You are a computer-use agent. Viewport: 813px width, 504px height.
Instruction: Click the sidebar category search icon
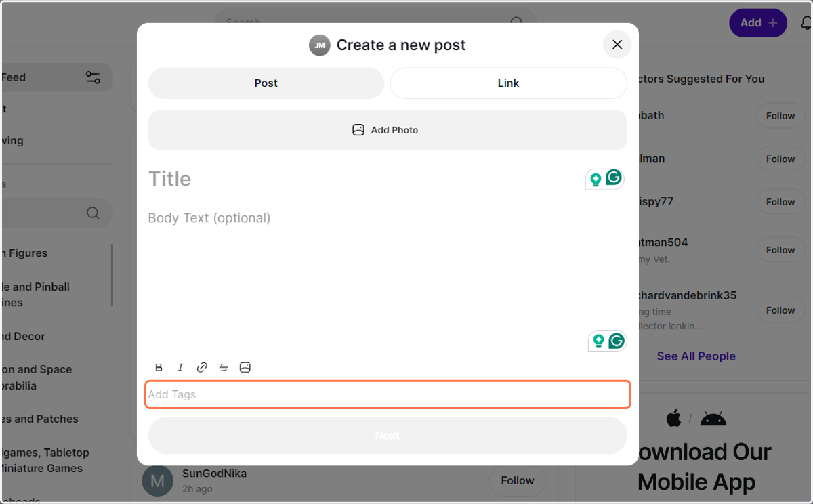click(x=93, y=213)
